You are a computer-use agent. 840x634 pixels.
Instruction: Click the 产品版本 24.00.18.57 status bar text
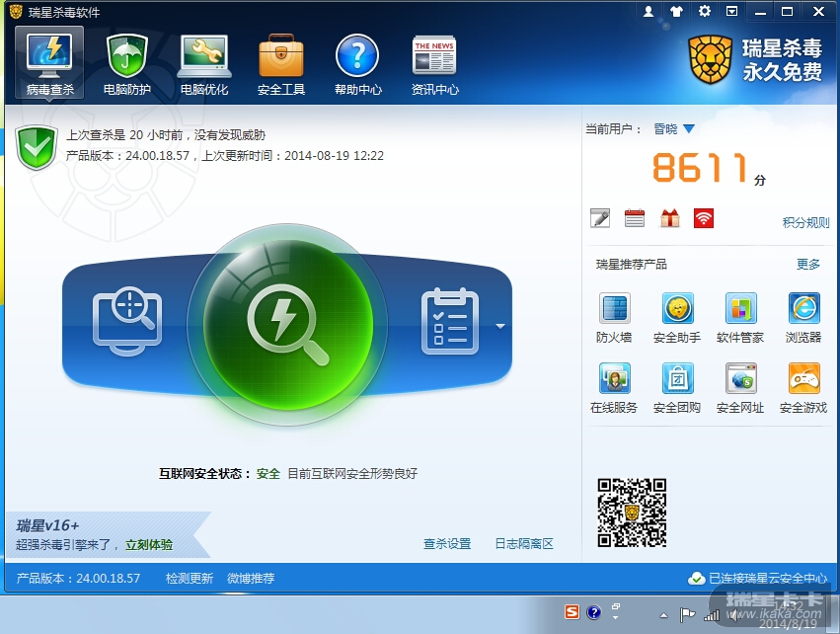coord(78,579)
